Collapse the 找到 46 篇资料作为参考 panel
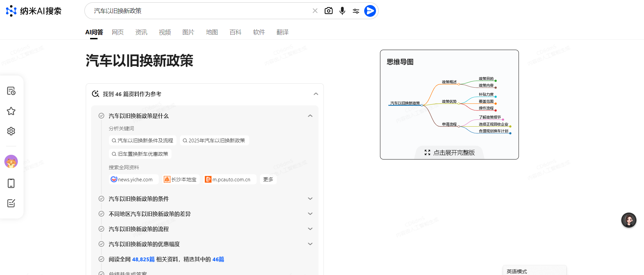This screenshot has height=275, width=644. tap(316, 94)
